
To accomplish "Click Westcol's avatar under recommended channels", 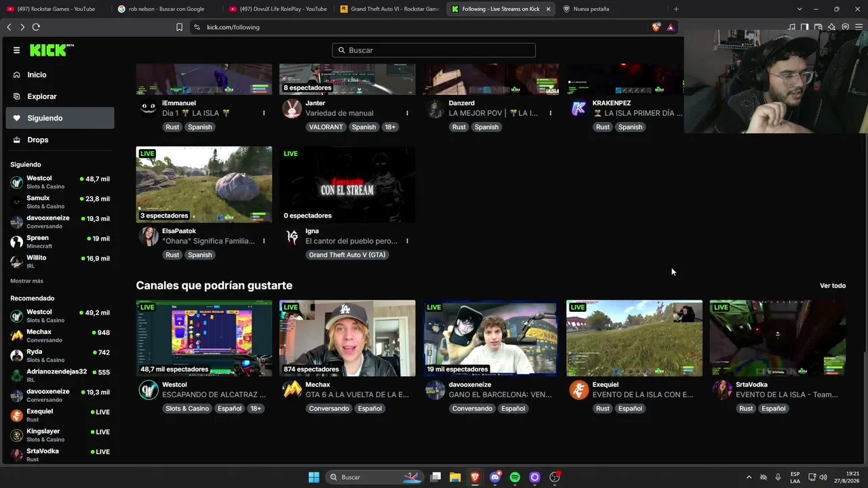I will point(149,390).
